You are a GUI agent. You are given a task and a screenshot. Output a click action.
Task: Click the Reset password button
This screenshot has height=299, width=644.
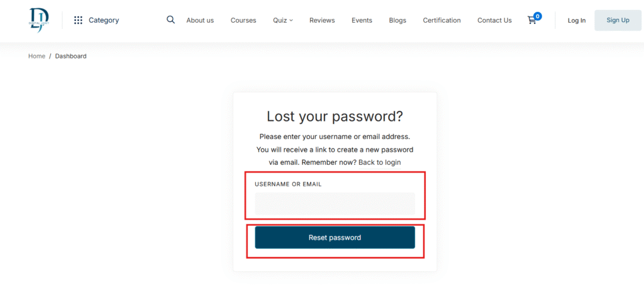point(335,237)
